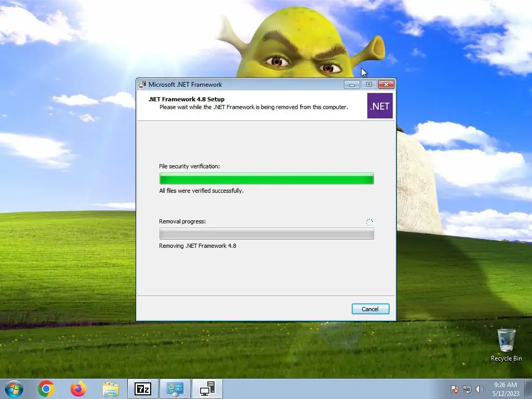The width and height of the screenshot is (532, 399).
Task: Launch Google Chrome from taskbar
Action: click(46, 389)
